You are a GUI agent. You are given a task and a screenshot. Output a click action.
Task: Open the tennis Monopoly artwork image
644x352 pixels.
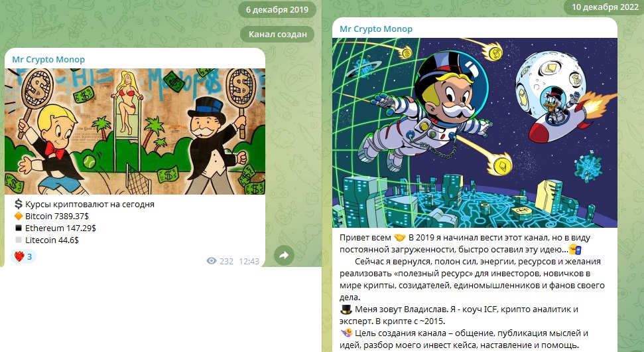pos(135,132)
